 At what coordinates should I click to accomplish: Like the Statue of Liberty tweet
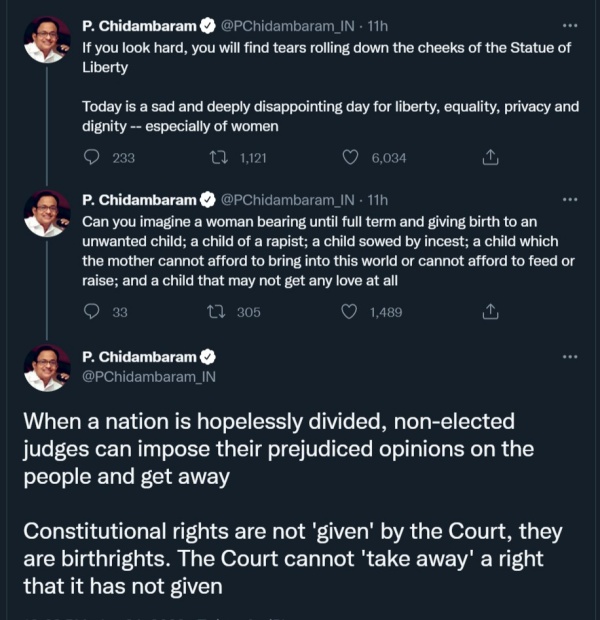[x=351, y=157]
